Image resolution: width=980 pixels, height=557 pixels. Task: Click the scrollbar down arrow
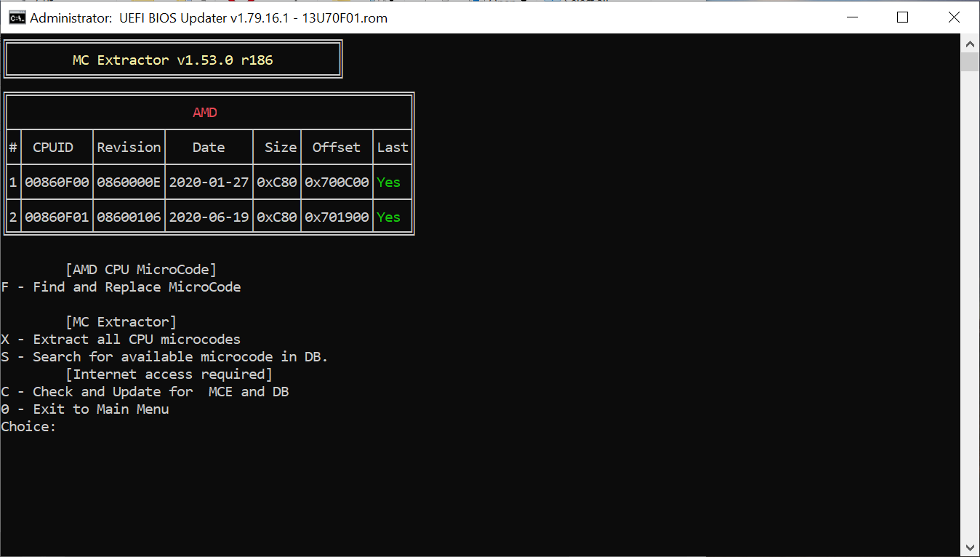970,548
